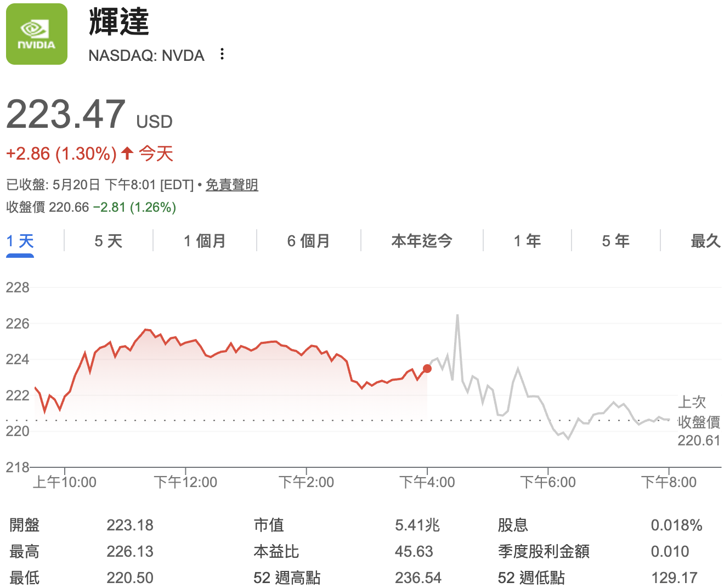Click the 下午12:00 axis label
Screen dimensions: 724x588
point(185,482)
